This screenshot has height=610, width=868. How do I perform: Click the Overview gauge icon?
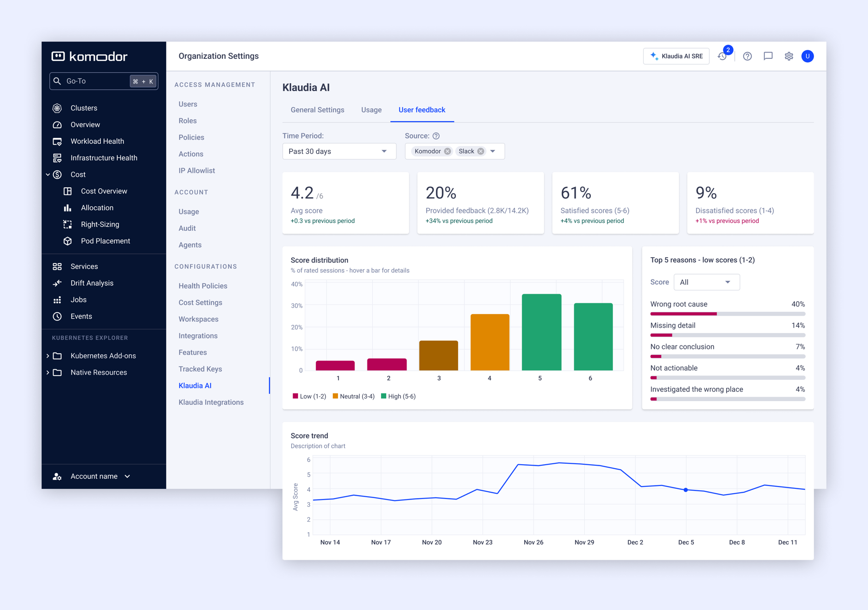(x=57, y=125)
